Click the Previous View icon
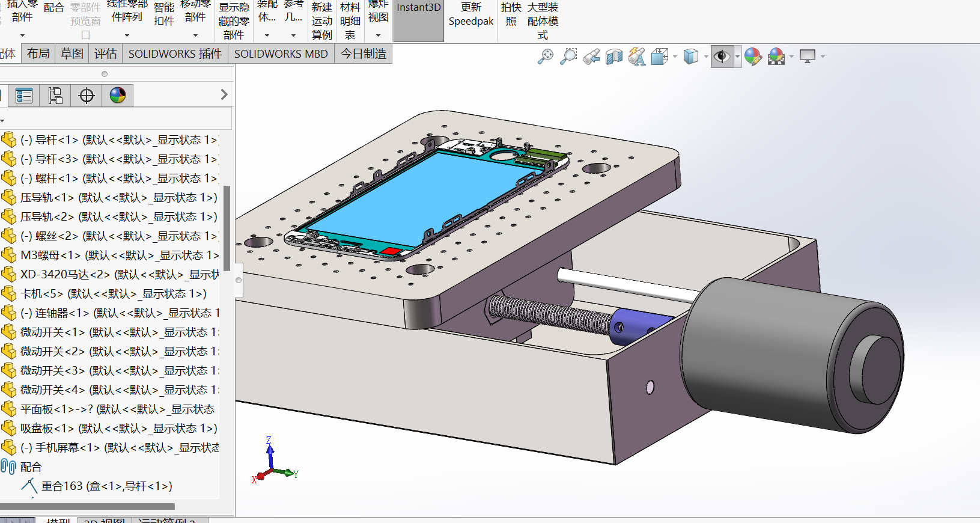The height and width of the screenshot is (523, 980). click(591, 57)
